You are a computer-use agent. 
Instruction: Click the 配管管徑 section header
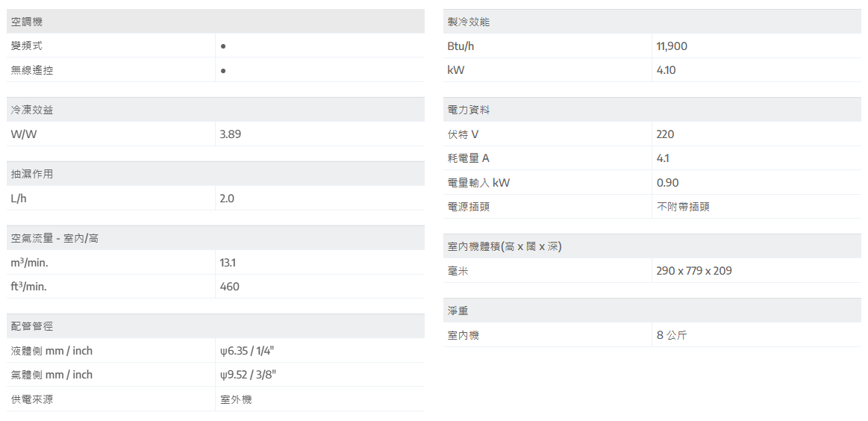click(x=32, y=326)
